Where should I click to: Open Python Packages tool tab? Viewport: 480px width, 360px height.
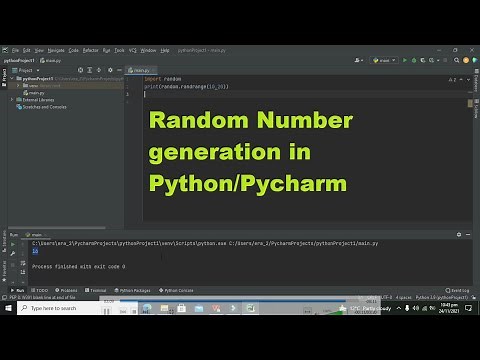point(132,290)
